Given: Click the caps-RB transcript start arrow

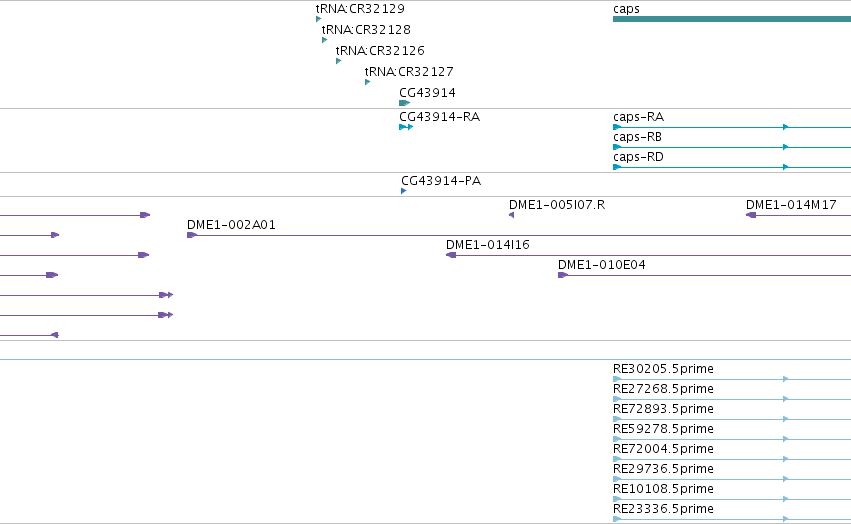Looking at the screenshot, I should [x=617, y=147].
